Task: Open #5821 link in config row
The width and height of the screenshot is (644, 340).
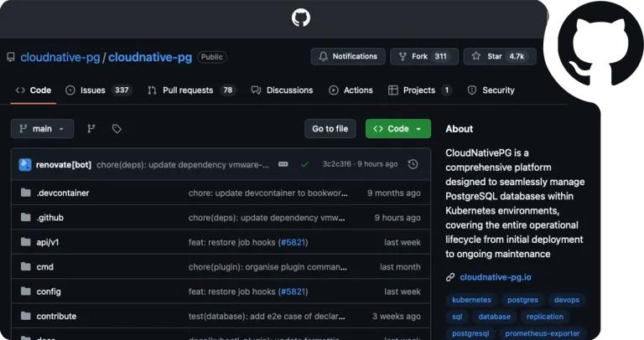Action: [x=293, y=291]
